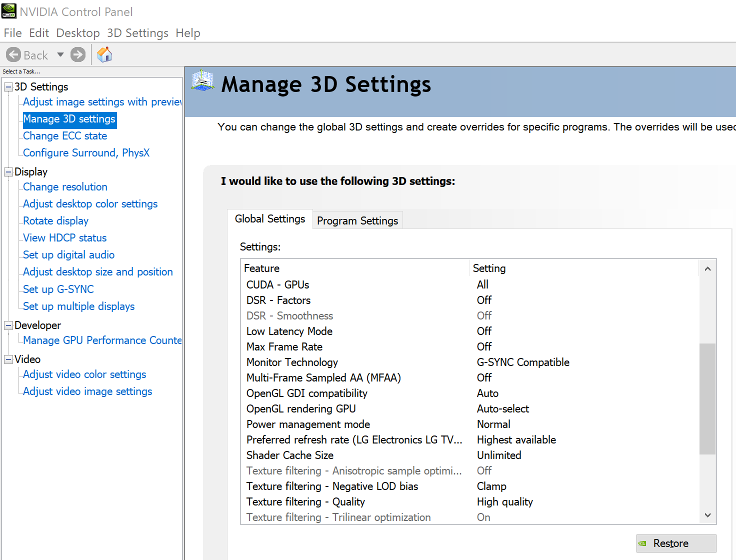Click the Forward arrow icon

click(x=78, y=54)
